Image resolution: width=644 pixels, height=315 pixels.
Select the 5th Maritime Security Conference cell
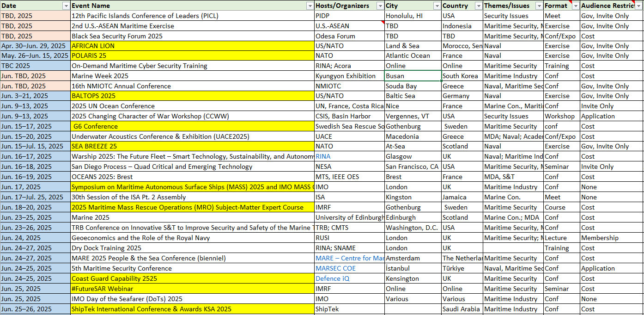pyautogui.click(x=192, y=268)
